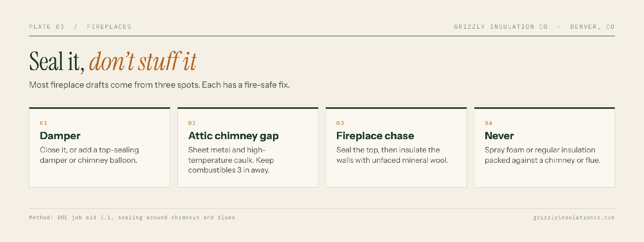Select the Fireplace chase card heading
This screenshot has height=242, width=644.
point(375,136)
